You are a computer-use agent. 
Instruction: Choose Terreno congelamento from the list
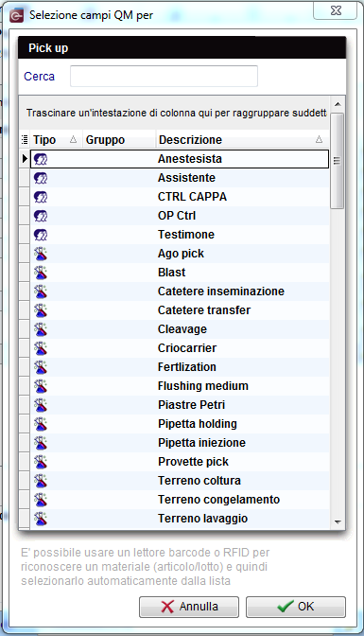point(179,500)
